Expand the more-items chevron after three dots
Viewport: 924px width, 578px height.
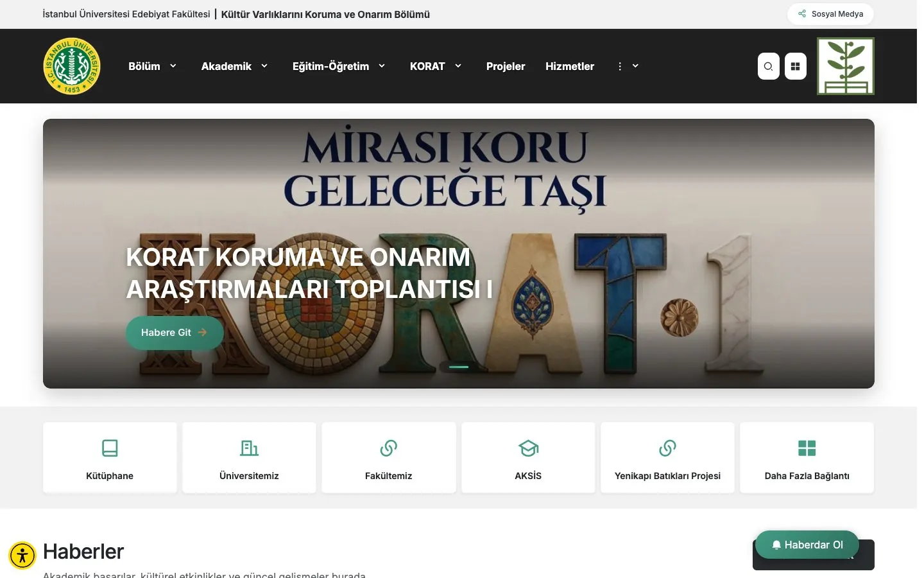[x=635, y=66]
